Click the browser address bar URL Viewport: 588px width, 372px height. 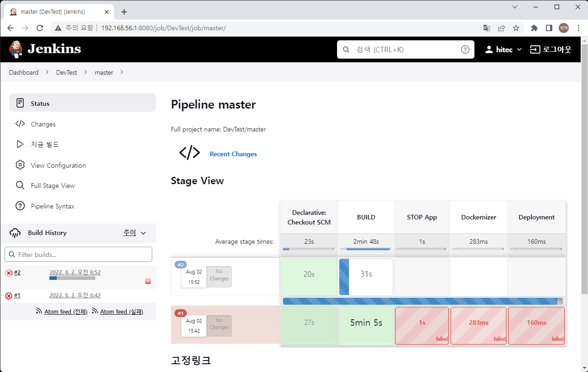click(x=163, y=28)
